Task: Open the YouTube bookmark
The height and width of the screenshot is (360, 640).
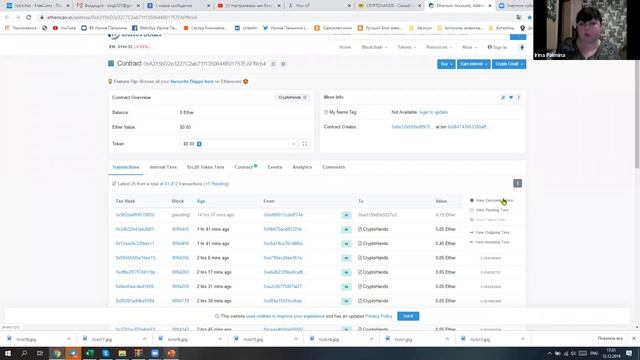Action: click(64, 28)
